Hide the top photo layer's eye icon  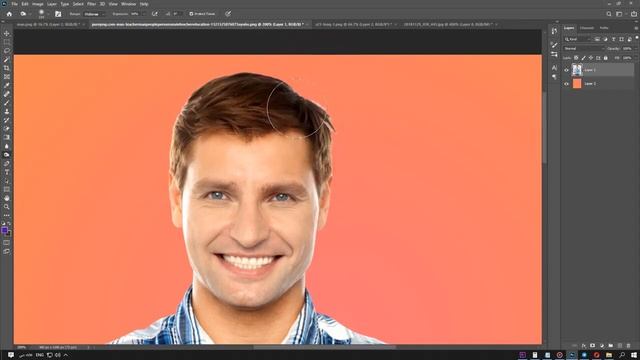tap(566, 70)
